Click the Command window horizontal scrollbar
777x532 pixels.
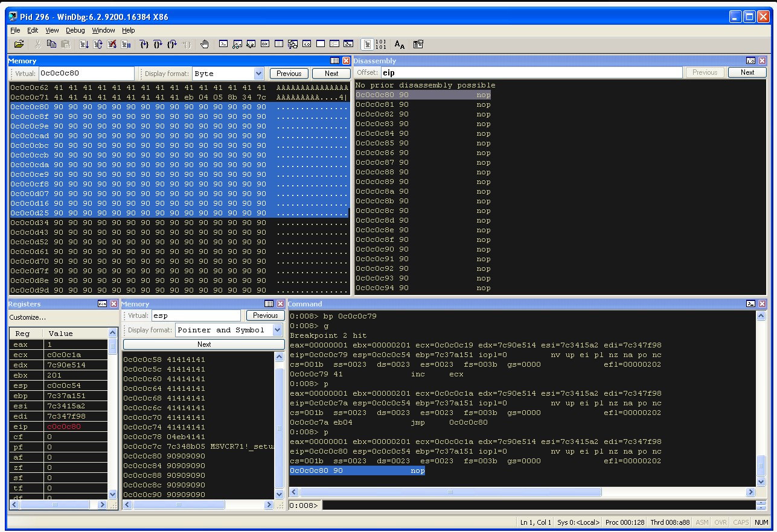click(x=523, y=492)
